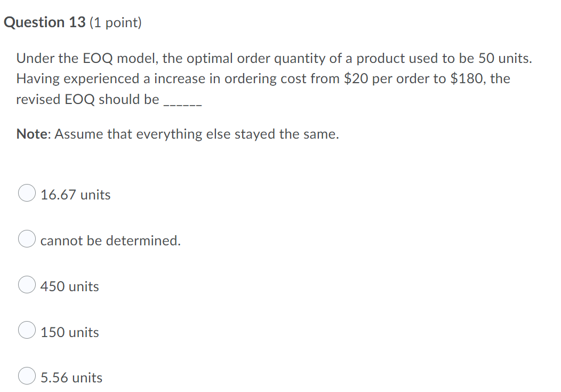Viewport: 561px width, 392px height.
Task: Select the "150 units" answer option
Action: (x=27, y=331)
